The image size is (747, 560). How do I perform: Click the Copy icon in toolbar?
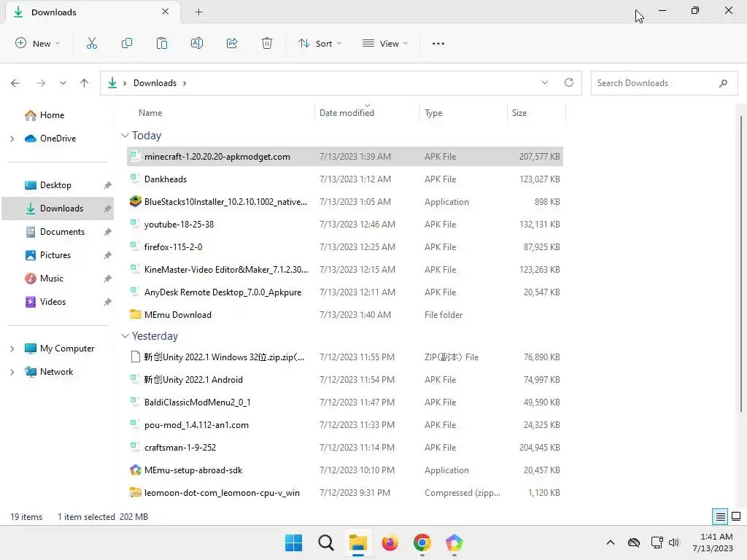(x=127, y=43)
